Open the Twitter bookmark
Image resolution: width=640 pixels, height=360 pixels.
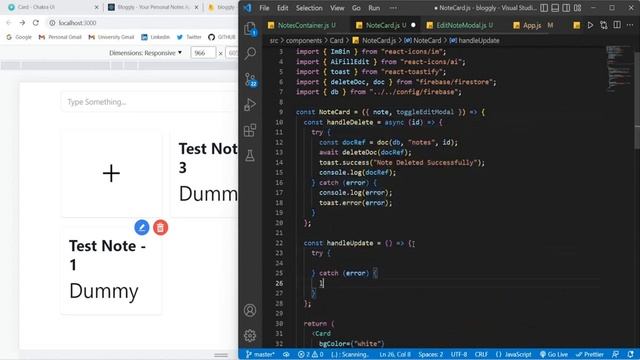189,37
